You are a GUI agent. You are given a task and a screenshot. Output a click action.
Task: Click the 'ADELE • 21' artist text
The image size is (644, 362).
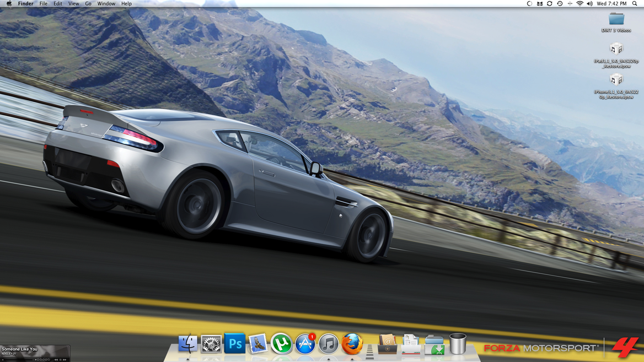9,354
